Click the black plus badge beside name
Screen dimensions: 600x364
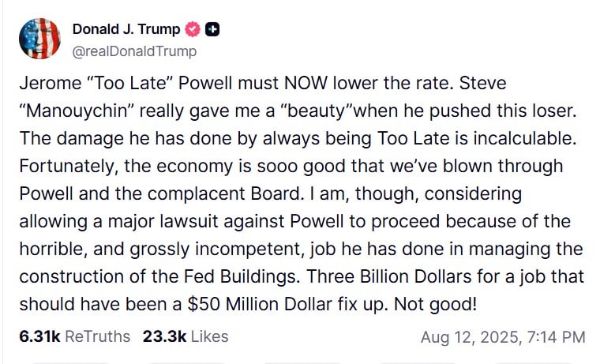[x=212, y=30]
